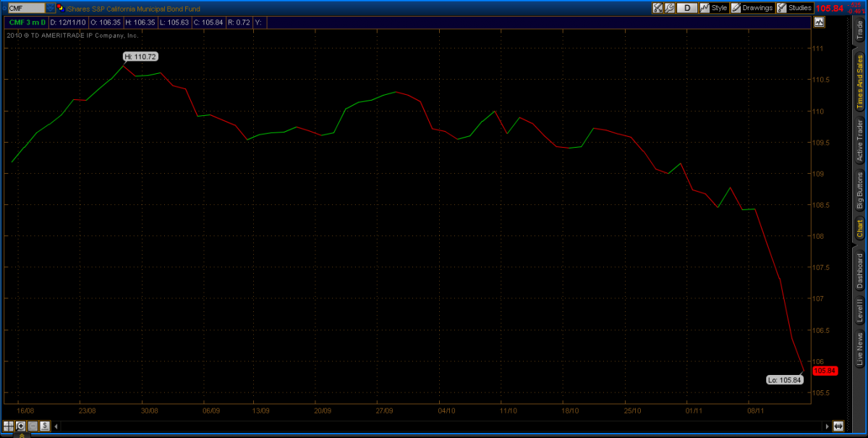Open chart settings wrench icon
This screenshot has width=868, height=438.
click(x=670, y=8)
